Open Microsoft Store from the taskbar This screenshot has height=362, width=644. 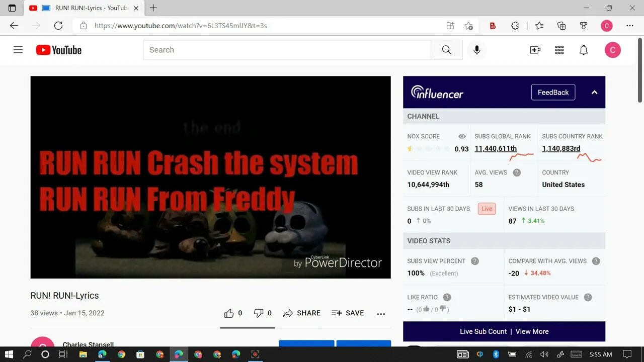click(140, 354)
